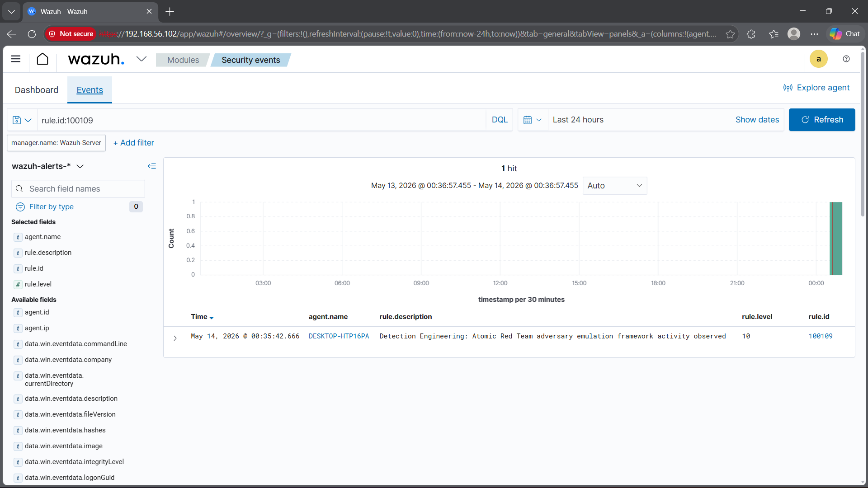Click data.win.eventdata.integrityLevel field
This screenshot has width=868, height=488.
[x=74, y=462]
